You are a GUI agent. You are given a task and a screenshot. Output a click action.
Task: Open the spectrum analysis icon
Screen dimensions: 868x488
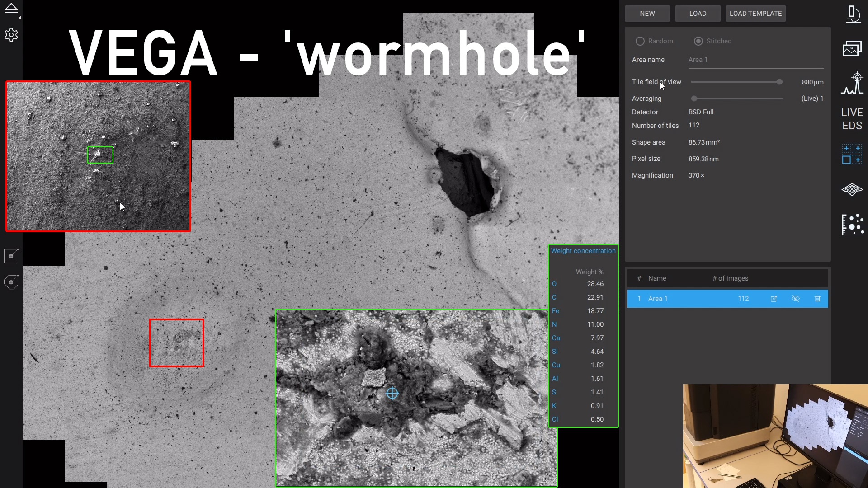[x=852, y=83]
